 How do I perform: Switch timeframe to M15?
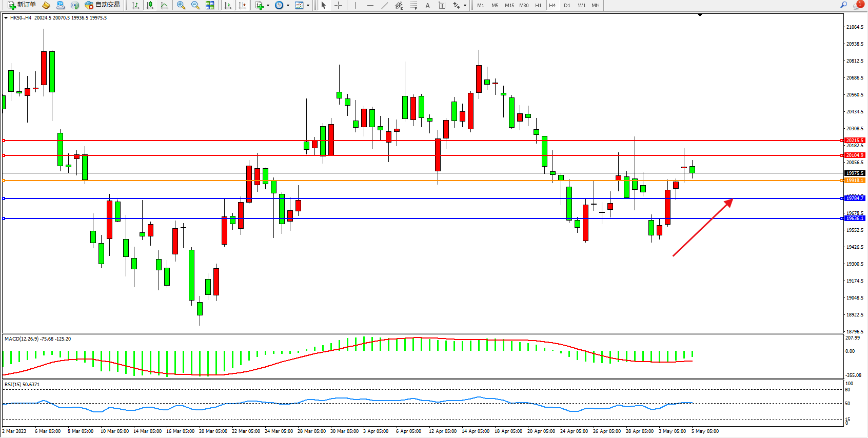click(x=509, y=5)
